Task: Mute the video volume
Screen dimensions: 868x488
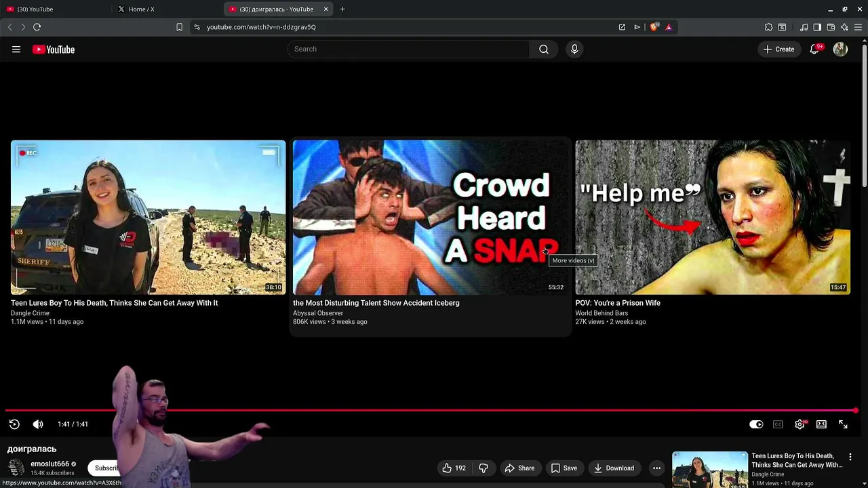Action: (38, 424)
